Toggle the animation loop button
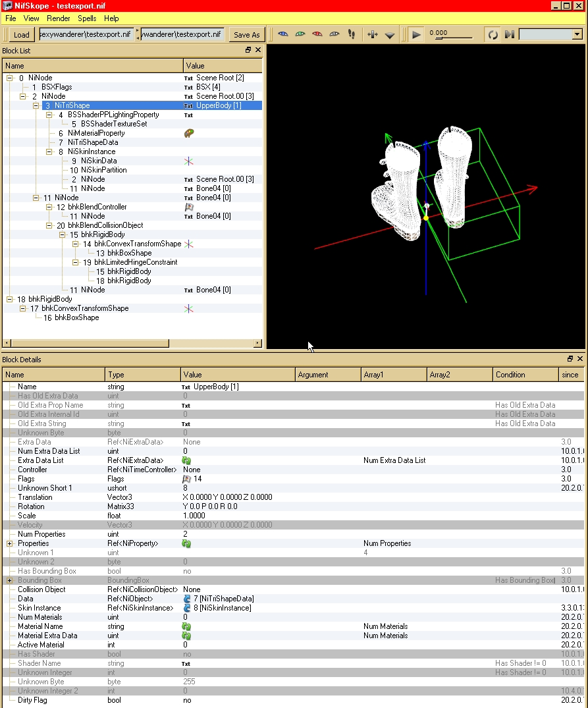The width and height of the screenshot is (588, 708). pos(493,35)
